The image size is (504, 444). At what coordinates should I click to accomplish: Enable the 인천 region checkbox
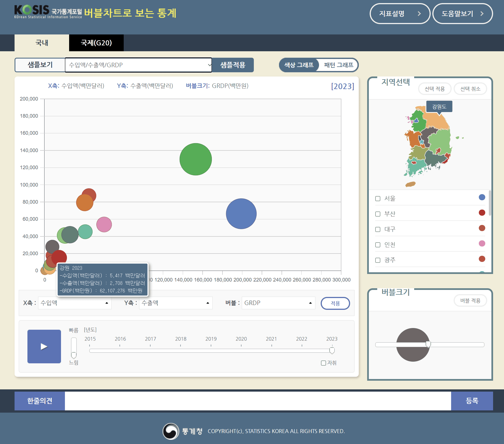pos(378,245)
